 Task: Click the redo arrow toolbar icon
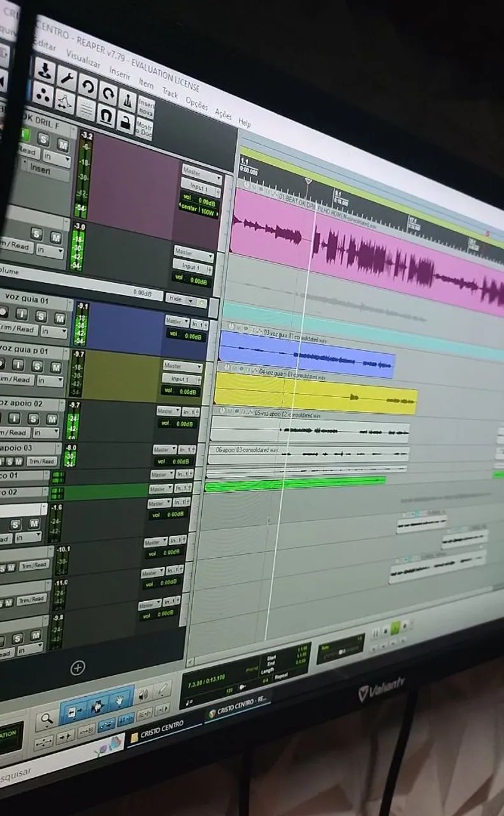pos(108,94)
